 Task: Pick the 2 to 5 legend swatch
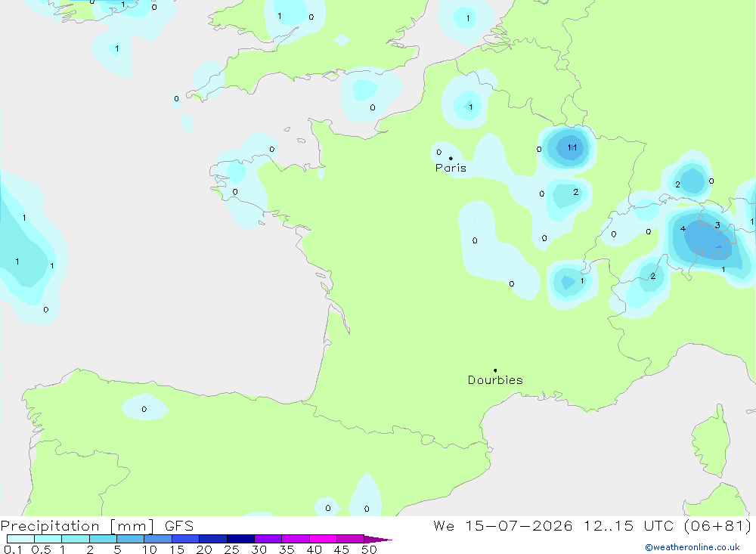[103, 539]
